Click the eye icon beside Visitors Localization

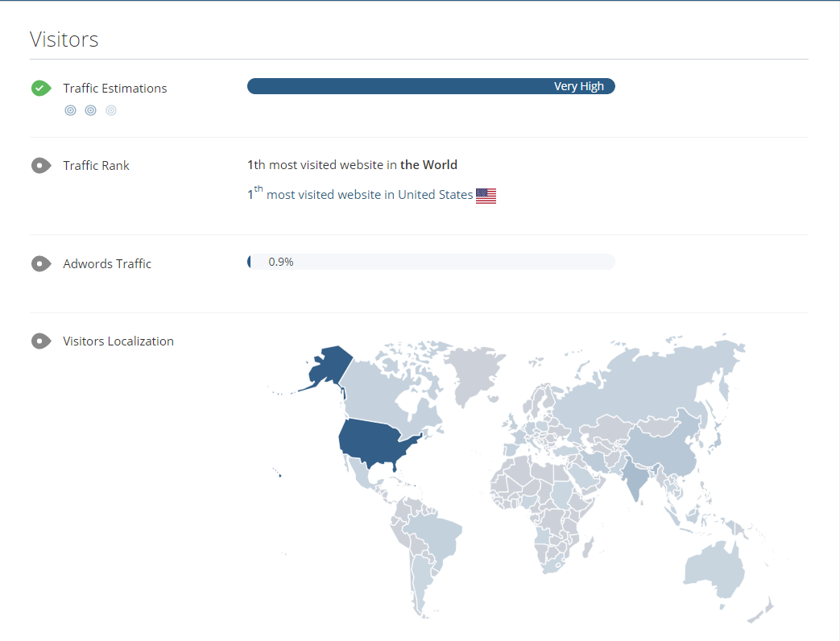(x=41, y=341)
